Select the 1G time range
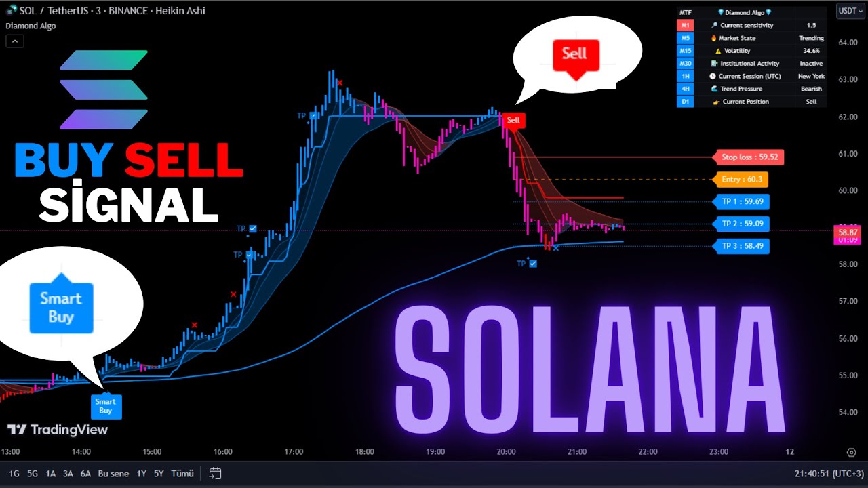 [14, 474]
